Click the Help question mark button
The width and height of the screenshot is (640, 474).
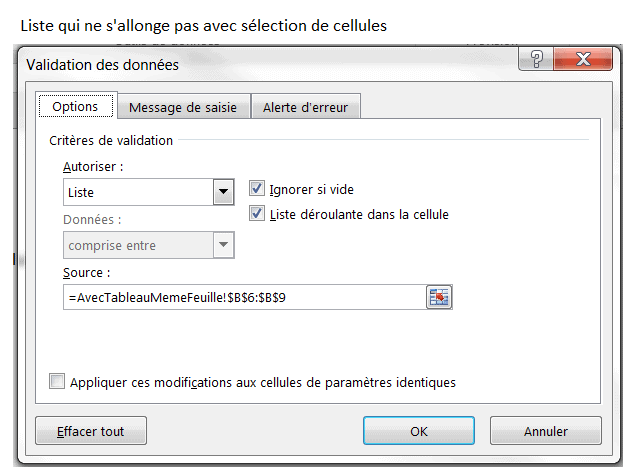point(538,61)
